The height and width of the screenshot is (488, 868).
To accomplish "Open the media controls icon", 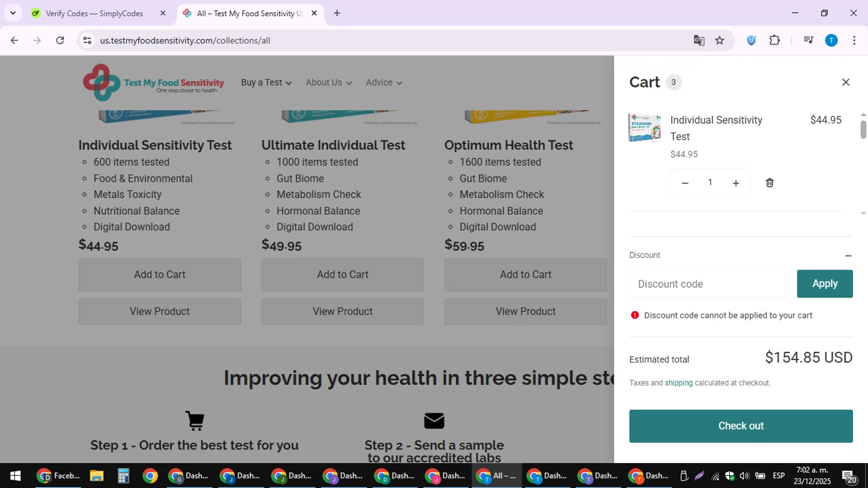I will coord(808,41).
